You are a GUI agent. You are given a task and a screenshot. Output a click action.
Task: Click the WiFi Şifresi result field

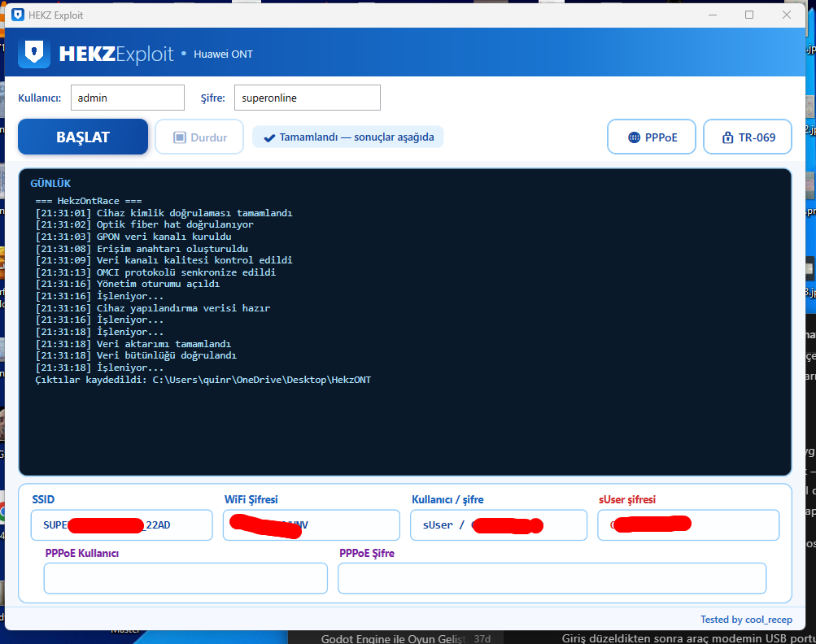tap(312, 524)
